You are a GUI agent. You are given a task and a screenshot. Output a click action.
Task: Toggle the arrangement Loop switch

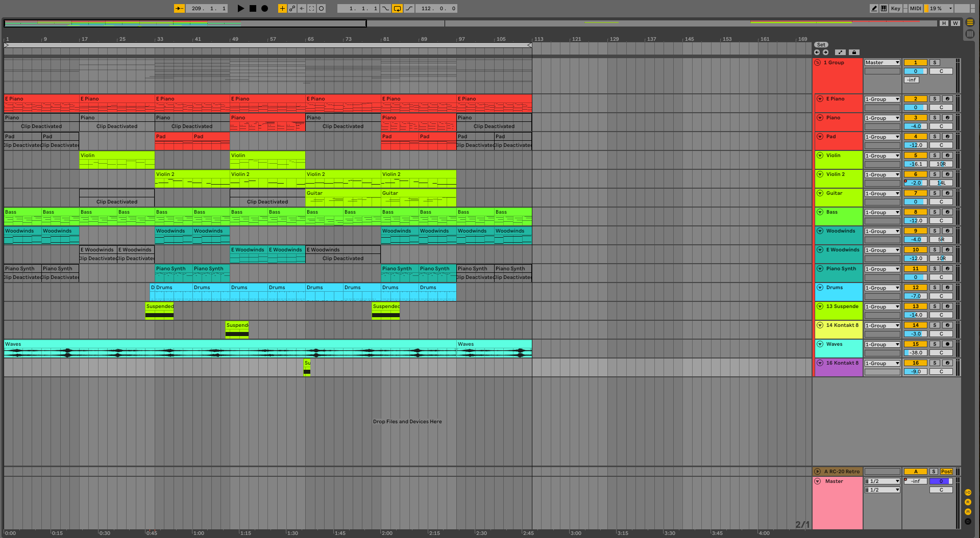397,9
